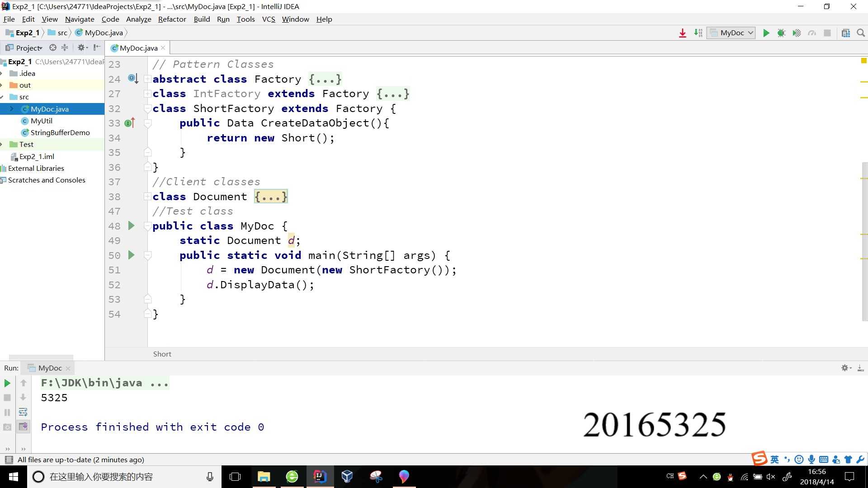The width and height of the screenshot is (868, 488).
Task: Click the MyDoc run tab in Run panel
Action: [x=50, y=368]
